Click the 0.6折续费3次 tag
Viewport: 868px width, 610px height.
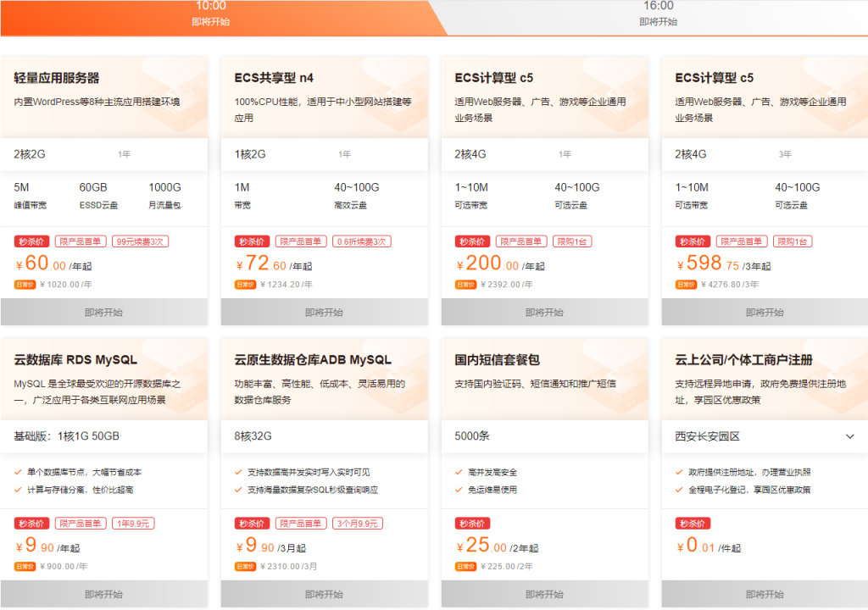pos(361,241)
